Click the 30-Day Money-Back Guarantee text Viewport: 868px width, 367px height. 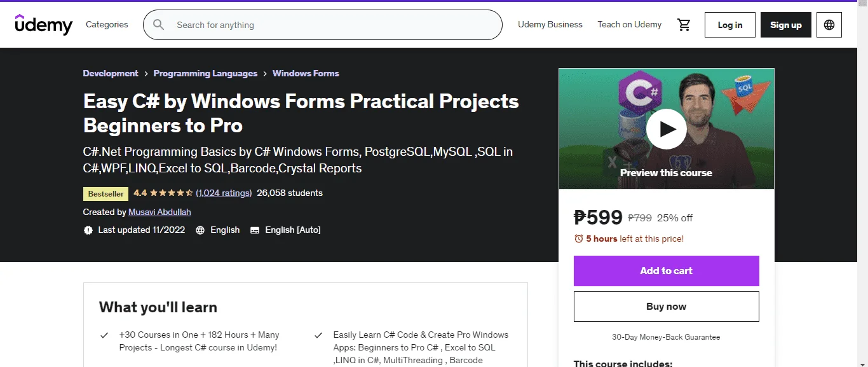(666, 337)
